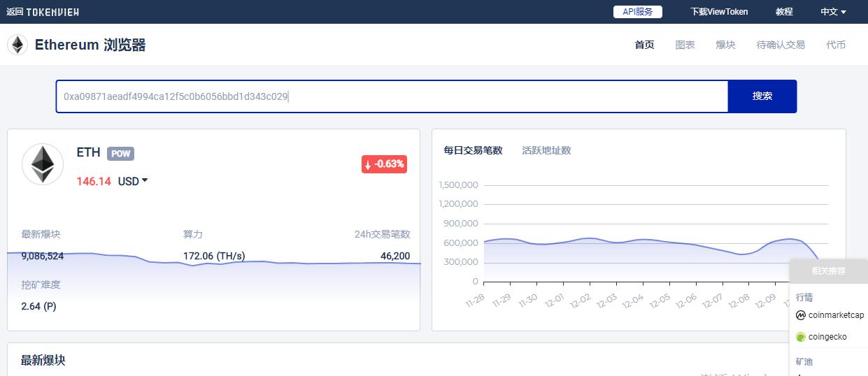Click the latest block number 9,086,524
Image resolution: width=868 pixels, height=376 pixels.
(x=43, y=256)
